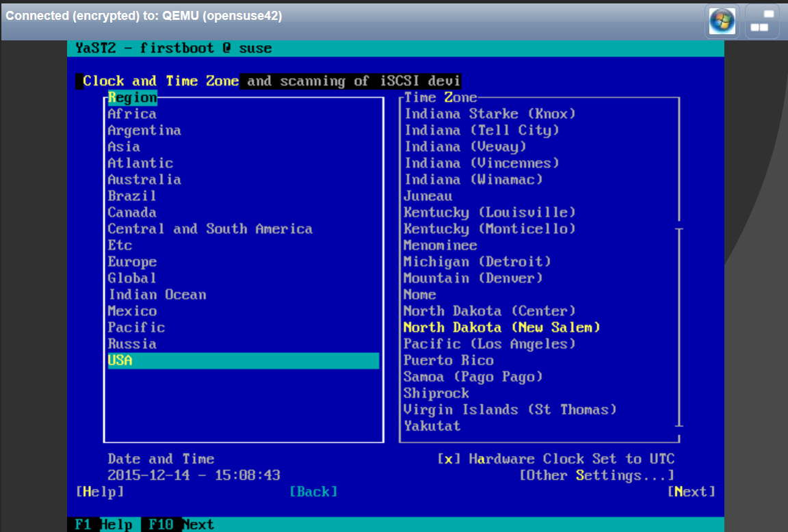This screenshot has height=532, width=788.
Task: Click the Help button
Action: click(99, 492)
